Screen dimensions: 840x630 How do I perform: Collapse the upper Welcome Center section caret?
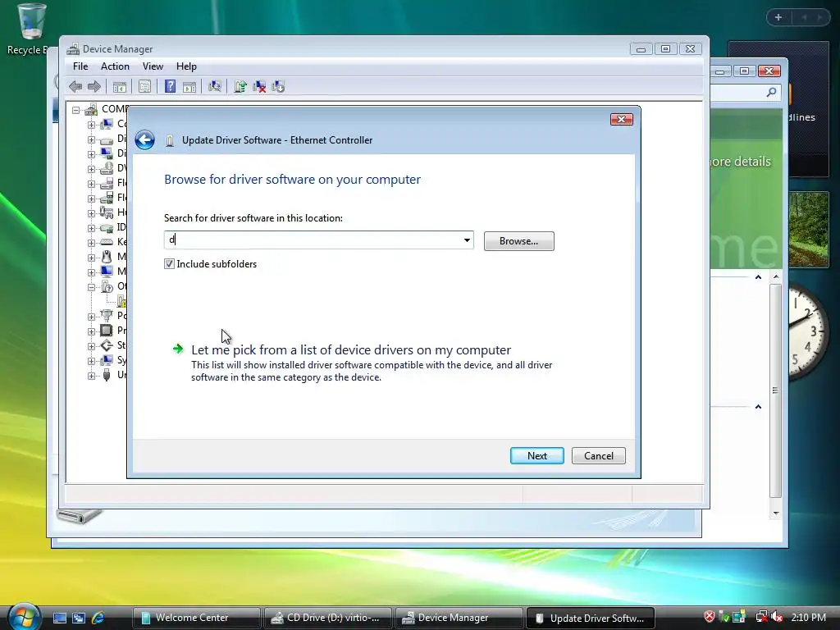click(x=758, y=277)
